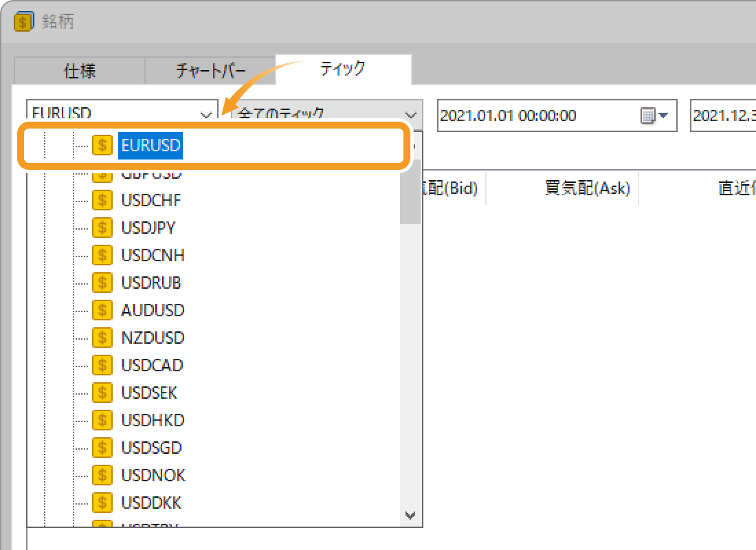Select USDSGD in the symbol list
756x550 pixels.
click(x=151, y=448)
